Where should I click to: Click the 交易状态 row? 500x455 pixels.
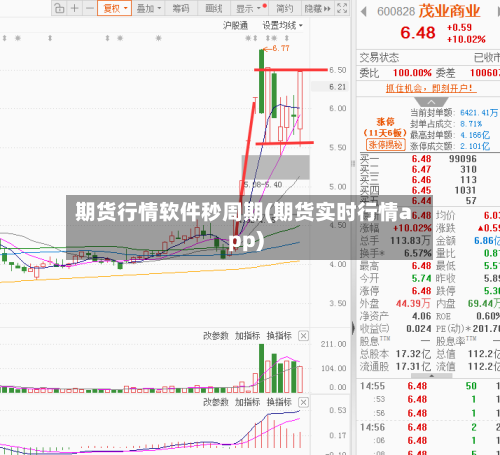(x=429, y=58)
